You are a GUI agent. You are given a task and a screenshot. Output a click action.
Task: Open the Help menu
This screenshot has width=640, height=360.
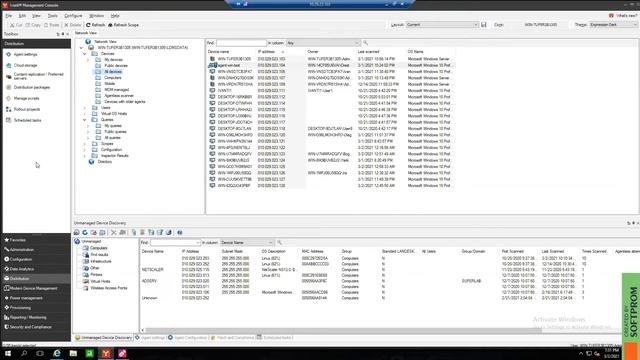(x=115, y=16)
